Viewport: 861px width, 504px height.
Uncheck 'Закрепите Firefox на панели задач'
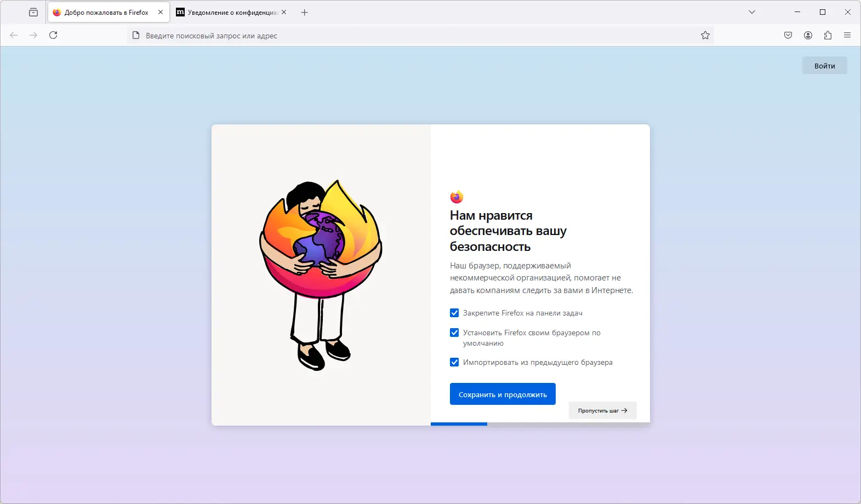pos(454,313)
